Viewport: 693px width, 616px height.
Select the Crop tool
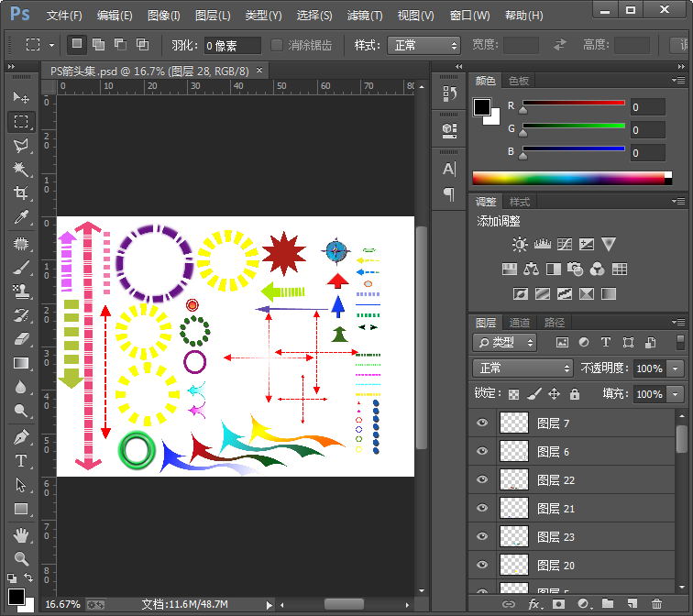(21, 193)
